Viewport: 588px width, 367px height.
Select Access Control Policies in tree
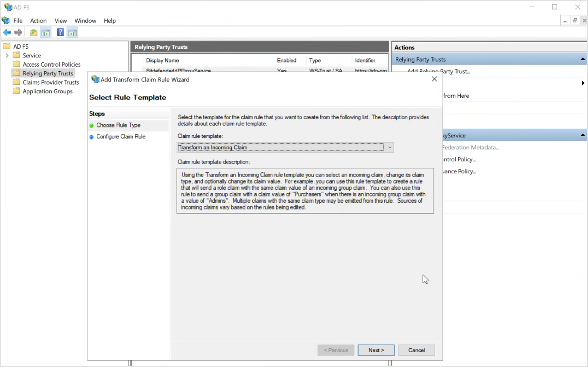(x=52, y=64)
